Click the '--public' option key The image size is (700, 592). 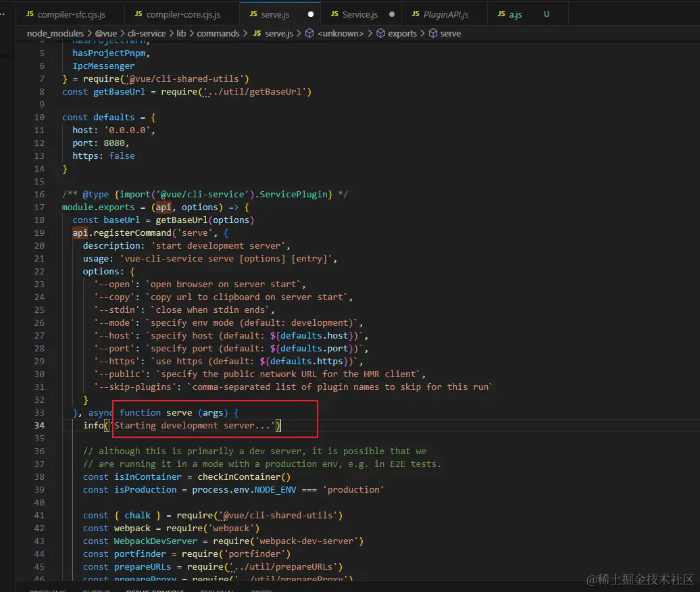(x=119, y=374)
